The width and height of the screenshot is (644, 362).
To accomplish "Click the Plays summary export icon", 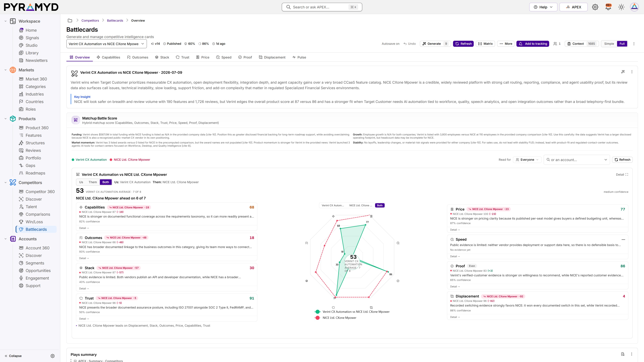I will pyautogui.click(x=623, y=354).
